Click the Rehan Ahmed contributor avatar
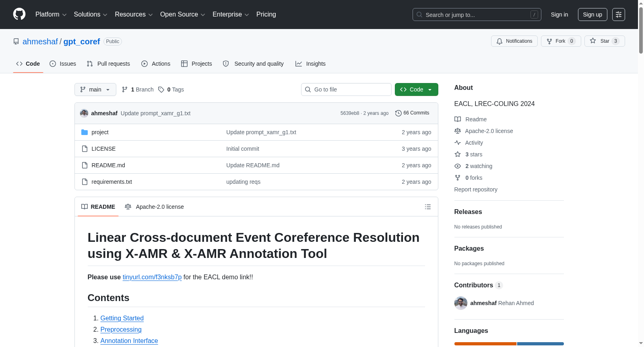644x347 pixels. (461, 303)
